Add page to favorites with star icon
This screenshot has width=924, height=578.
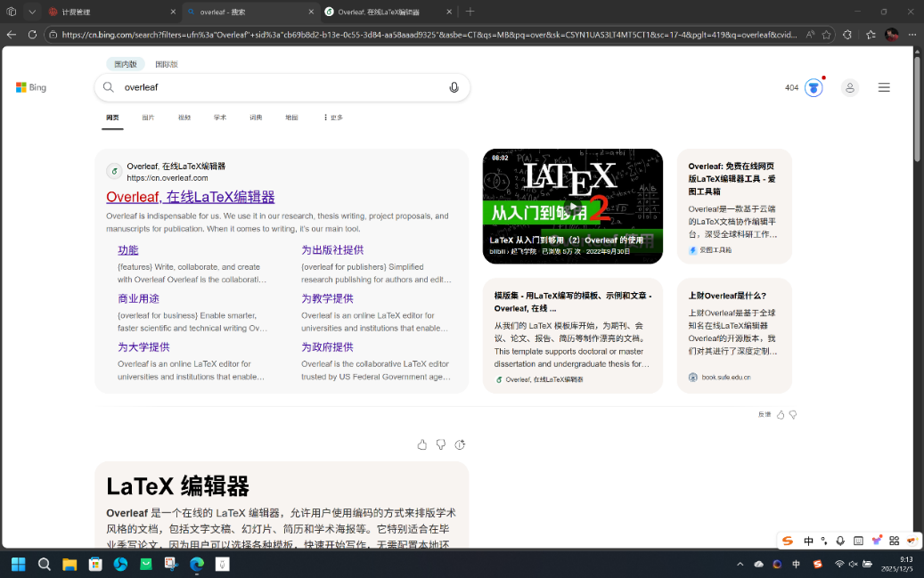tap(826, 35)
